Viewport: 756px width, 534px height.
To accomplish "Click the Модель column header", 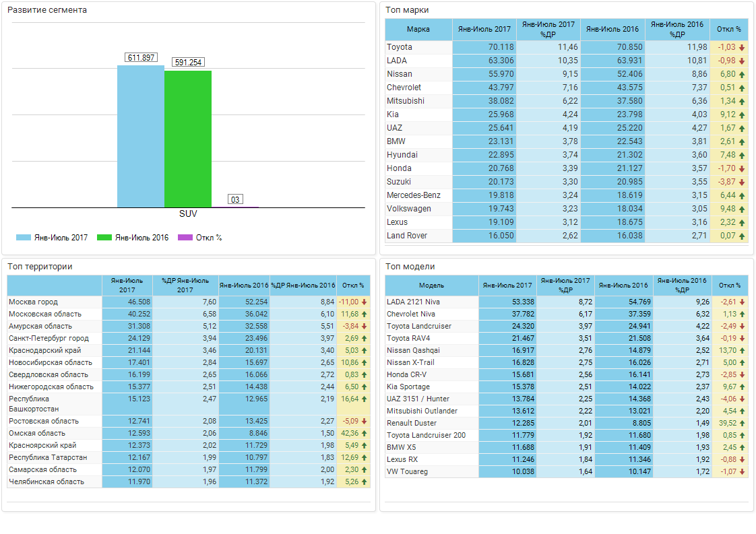I will (431, 286).
